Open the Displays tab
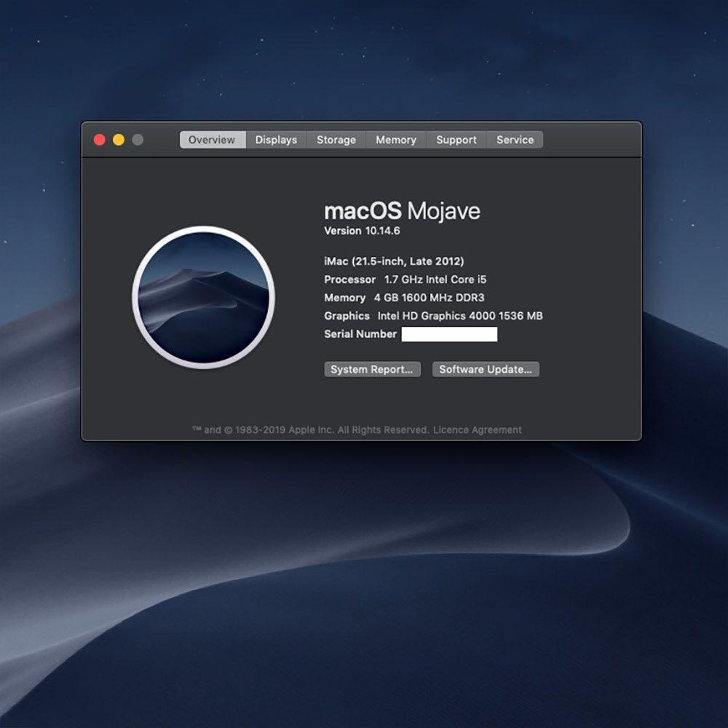This screenshot has width=728, height=728. tap(276, 140)
